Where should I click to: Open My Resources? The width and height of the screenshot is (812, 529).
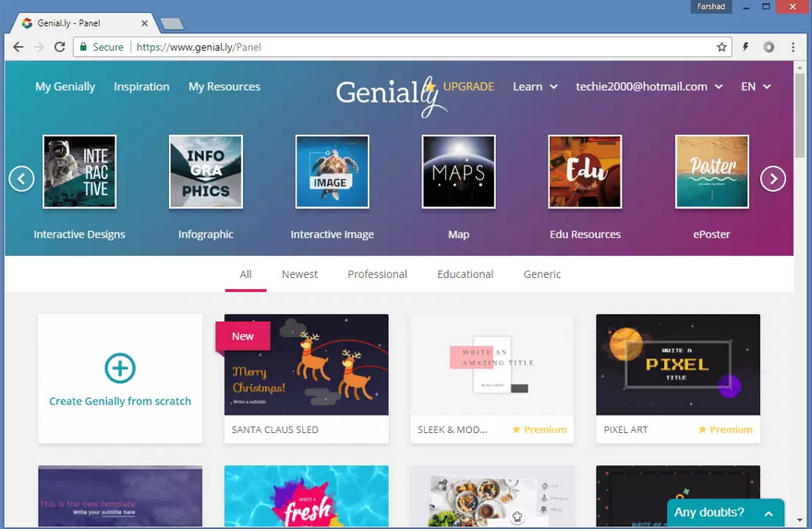[224, 87]
